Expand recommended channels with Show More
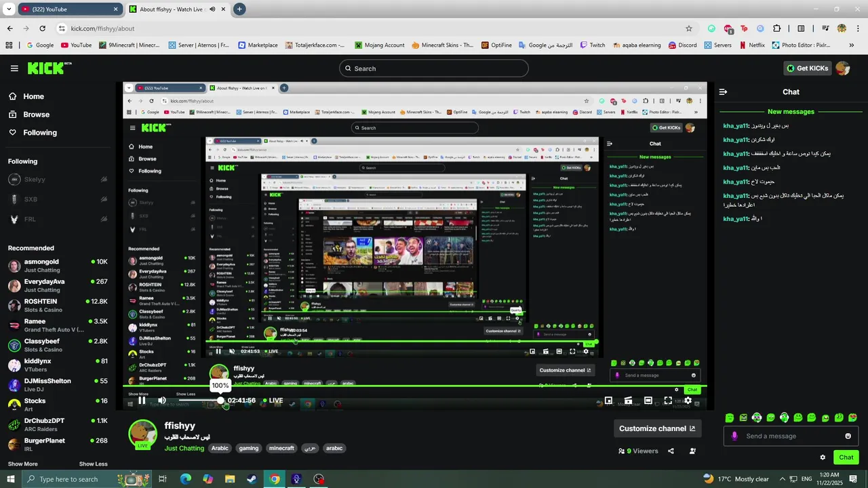This screenshot has width=868, height=488. click(22, 464)
